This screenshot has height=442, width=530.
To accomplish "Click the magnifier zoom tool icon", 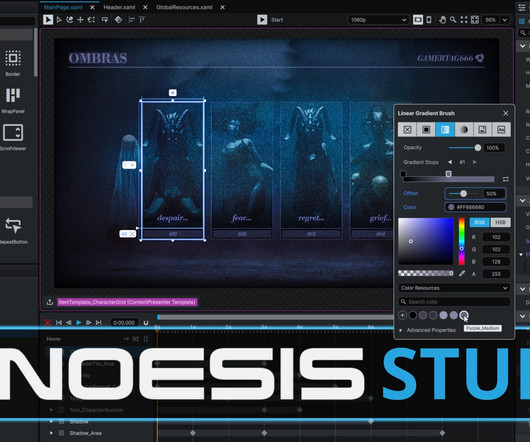I will click(x=453, y=20).
